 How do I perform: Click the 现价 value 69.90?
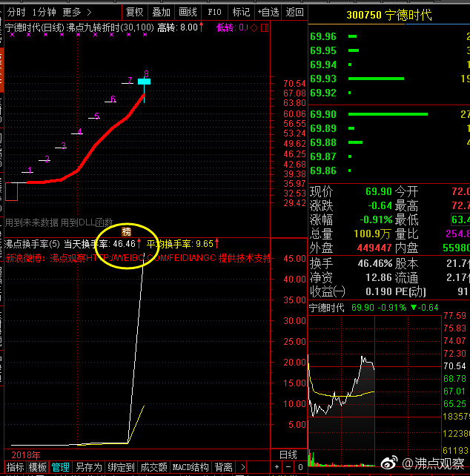pos(379,191)
